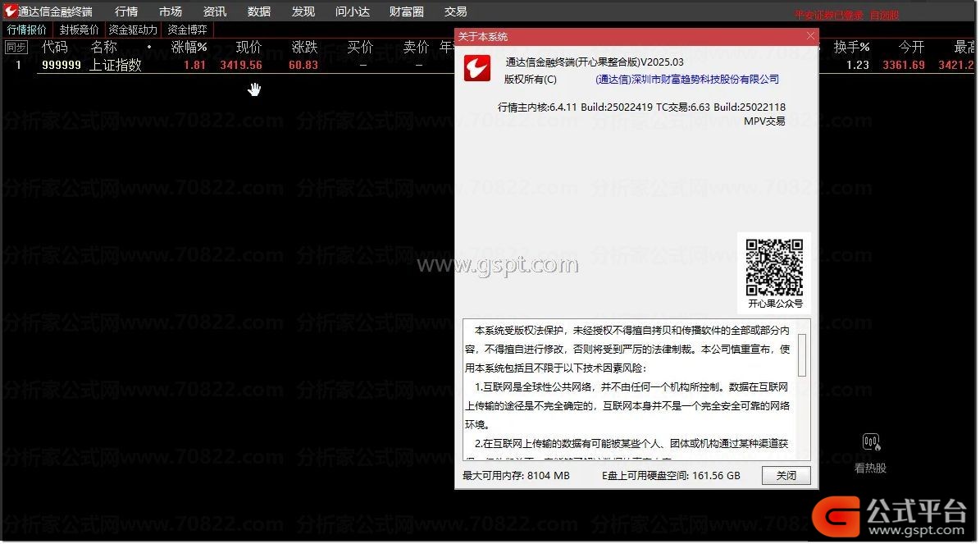Click the row number 1 cell
Screen dimensions: 980x544
pos(18,65)
